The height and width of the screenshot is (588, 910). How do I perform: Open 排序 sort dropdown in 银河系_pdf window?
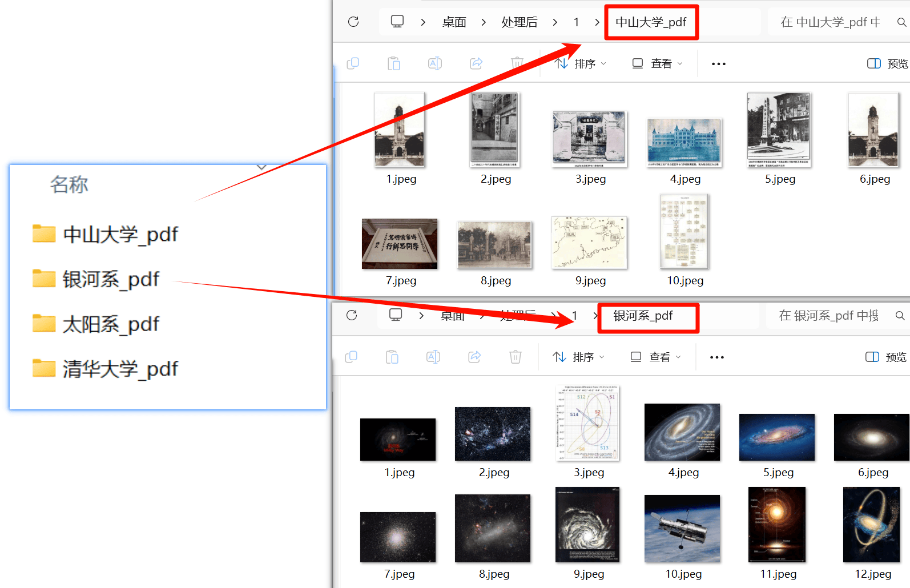click(x=579, y=357)
